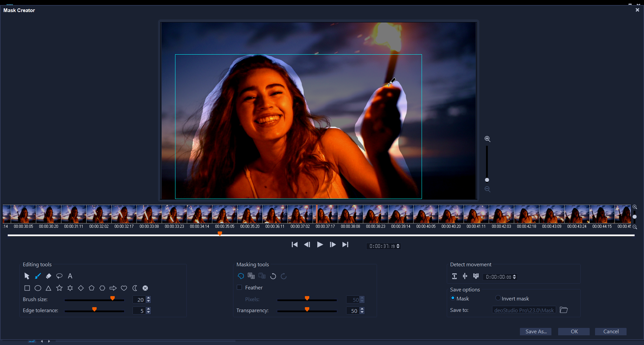The height and width of the screenshot is (345, 644).
Task: Zoom out of the preview image
Action: click(487, 189)
